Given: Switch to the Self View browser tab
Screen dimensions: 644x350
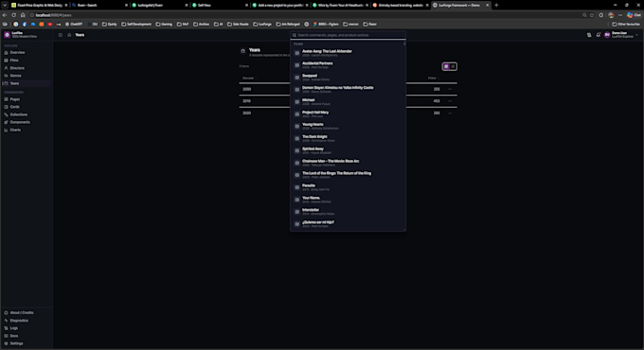Looking at the screenshot, I should [x=219, y=6].
